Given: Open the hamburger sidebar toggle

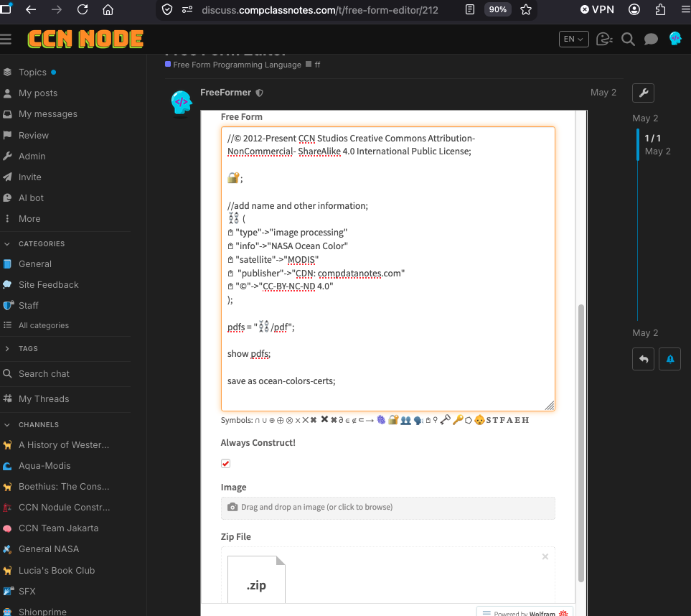Looking at the screenshot, I should click(6, 39).
